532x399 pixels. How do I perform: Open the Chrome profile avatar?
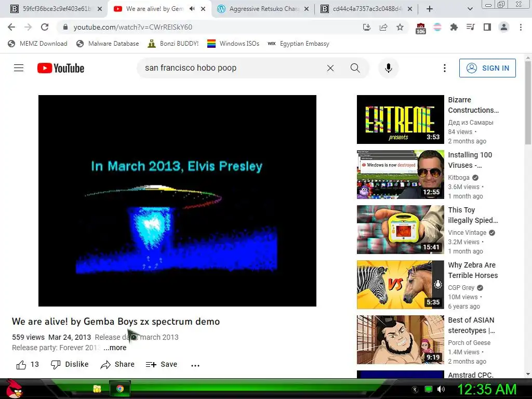tap(504, 27)
